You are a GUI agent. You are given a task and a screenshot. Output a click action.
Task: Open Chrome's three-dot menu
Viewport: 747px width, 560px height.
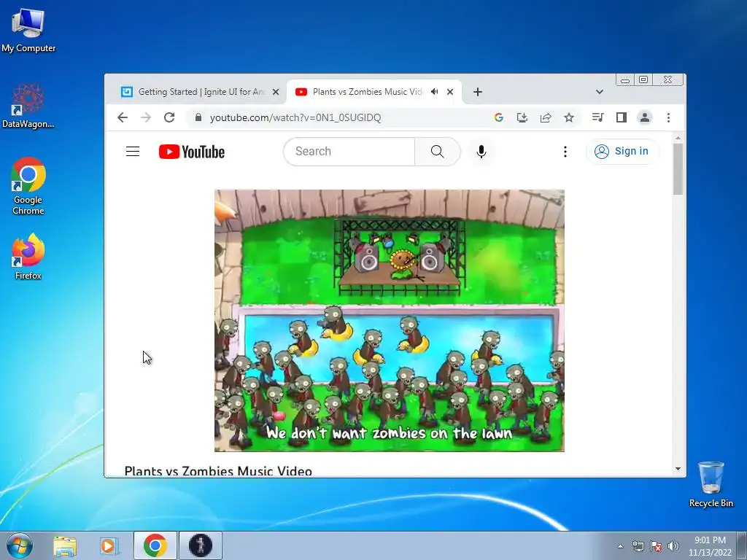pos(668,117)
